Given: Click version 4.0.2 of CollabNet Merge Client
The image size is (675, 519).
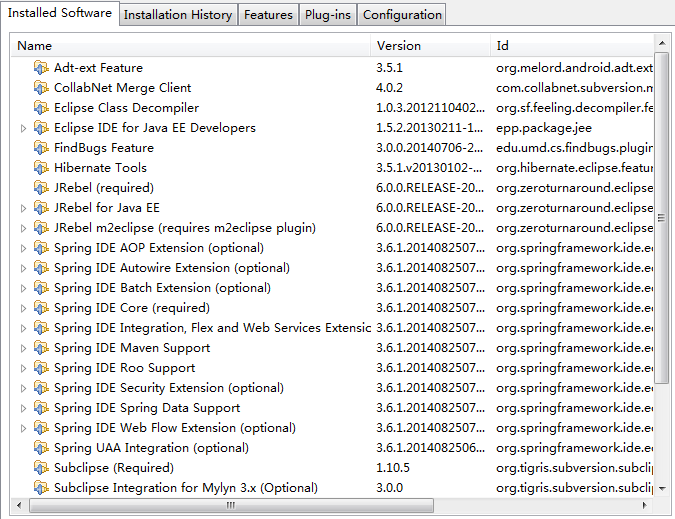Looking at the screenshot, I should pyautogui.click(x=389, y=88).
